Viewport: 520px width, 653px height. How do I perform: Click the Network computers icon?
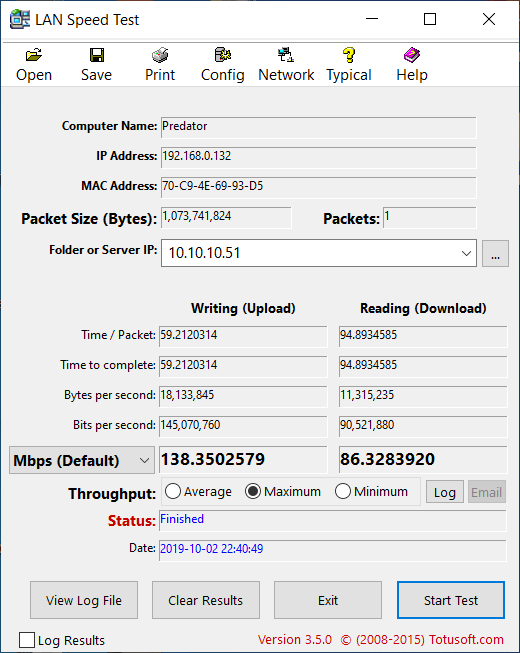[x=286, y=55]
